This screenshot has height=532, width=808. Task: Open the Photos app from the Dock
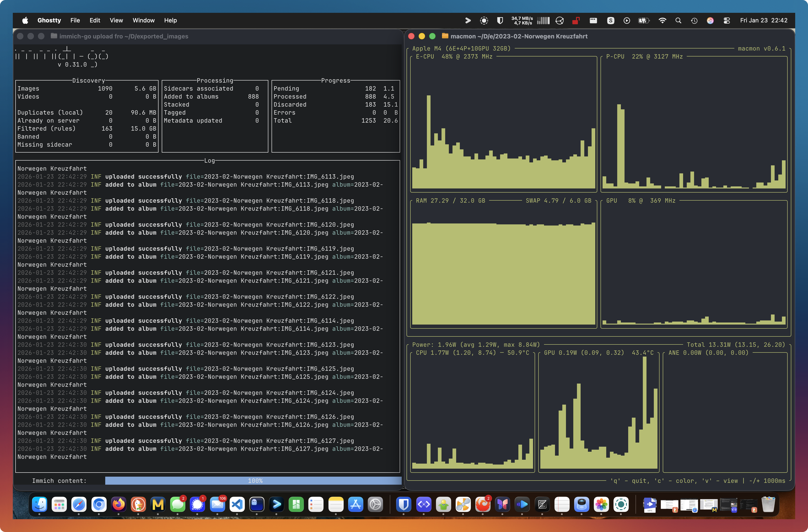601,504
